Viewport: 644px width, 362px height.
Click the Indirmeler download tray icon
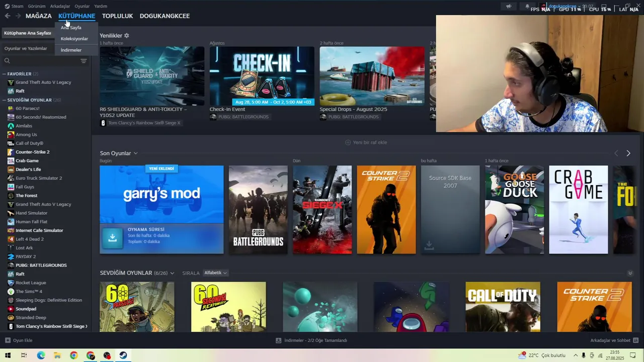[278, 340]
